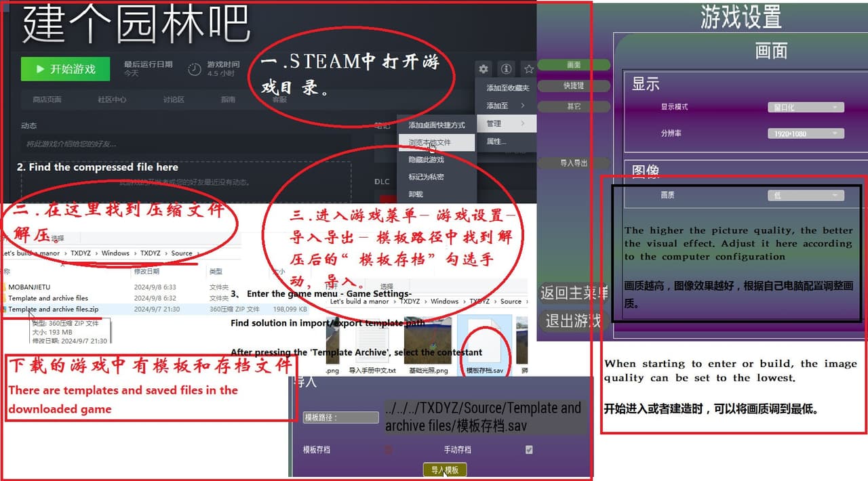Switch to the 导入导出 settings tab
Screen dimensions: 868x481
(574, 163)
